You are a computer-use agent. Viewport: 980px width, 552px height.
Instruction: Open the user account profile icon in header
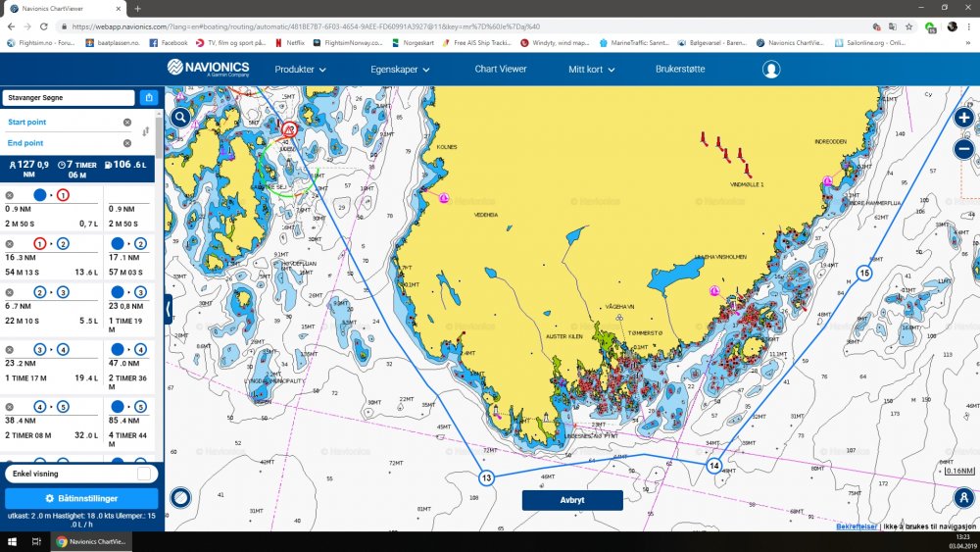[770, 70]
